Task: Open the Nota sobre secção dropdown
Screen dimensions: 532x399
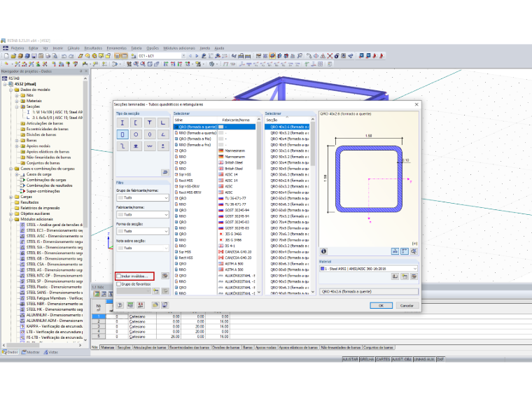Action: click(x=143, y=248)
